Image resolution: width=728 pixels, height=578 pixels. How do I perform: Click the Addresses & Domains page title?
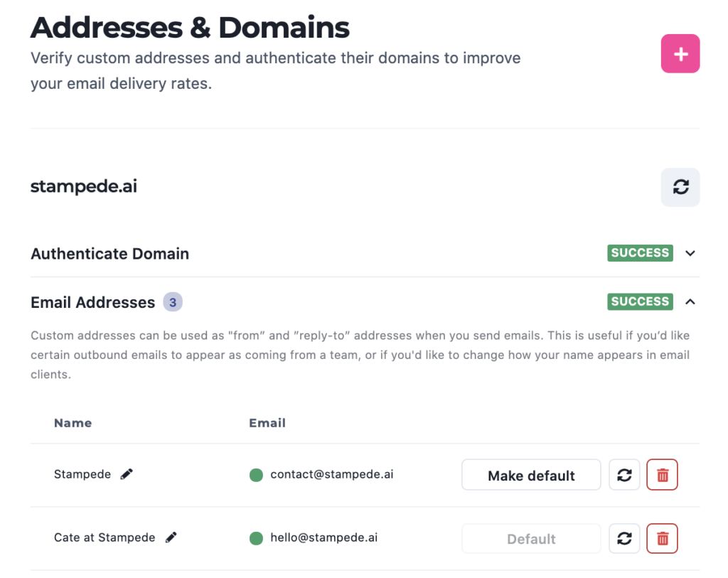[x=190, y=28]
